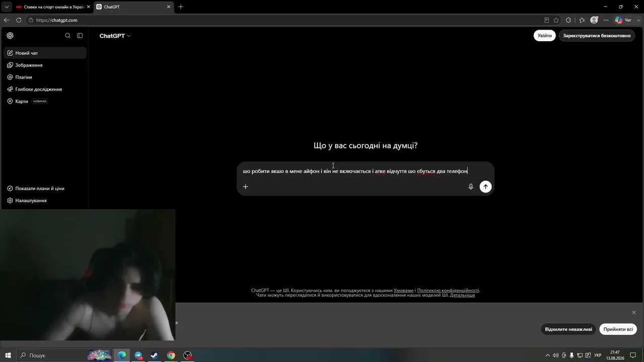Viewport: 644px width, 362px height.
Task: Open the Політикою конфіденційності link
Action: click(448, 291)
